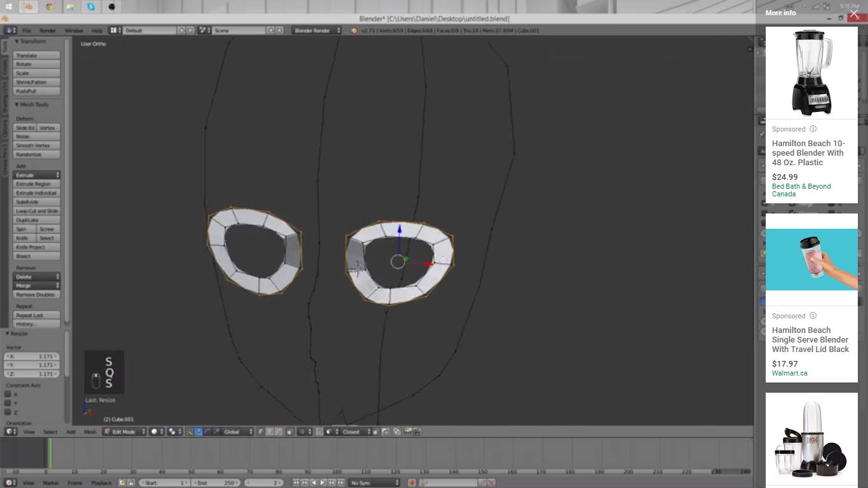Click the timeline editor type icon
Image resolution: width=868 pixels, height=488 pixels.
10,483
